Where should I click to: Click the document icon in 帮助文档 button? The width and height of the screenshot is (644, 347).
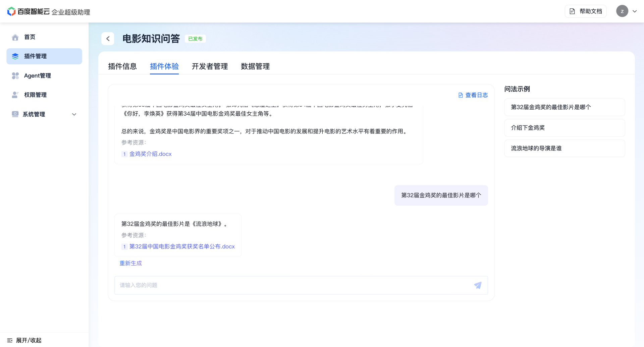tap(572, 11)
